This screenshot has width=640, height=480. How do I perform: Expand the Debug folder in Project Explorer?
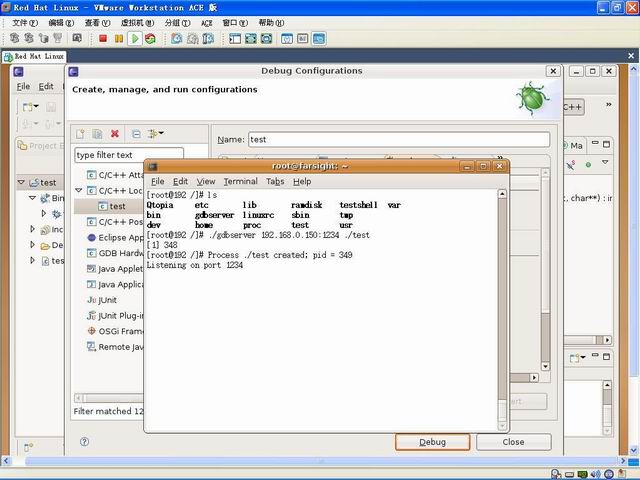coord(32,244)
